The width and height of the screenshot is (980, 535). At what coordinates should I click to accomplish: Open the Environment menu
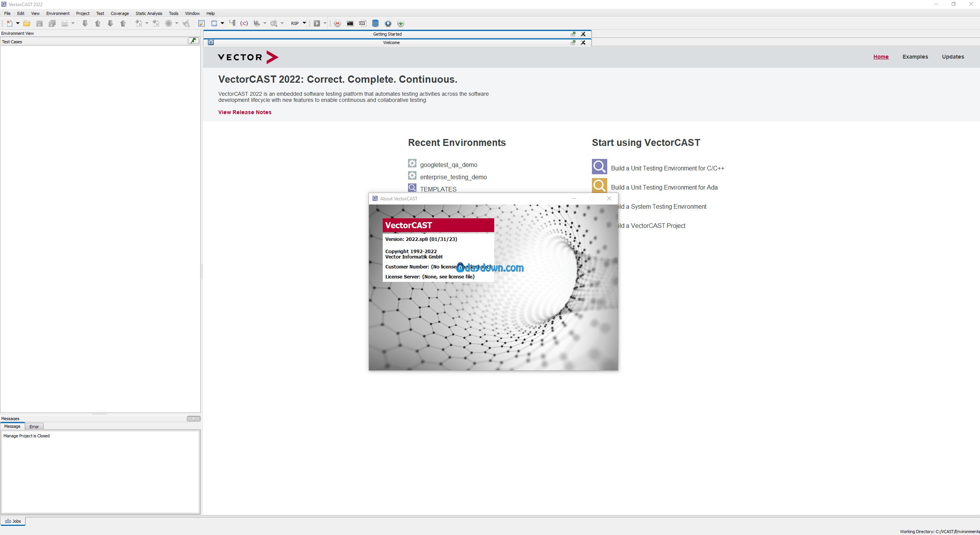pyautogui.click(x=58, y=13)
